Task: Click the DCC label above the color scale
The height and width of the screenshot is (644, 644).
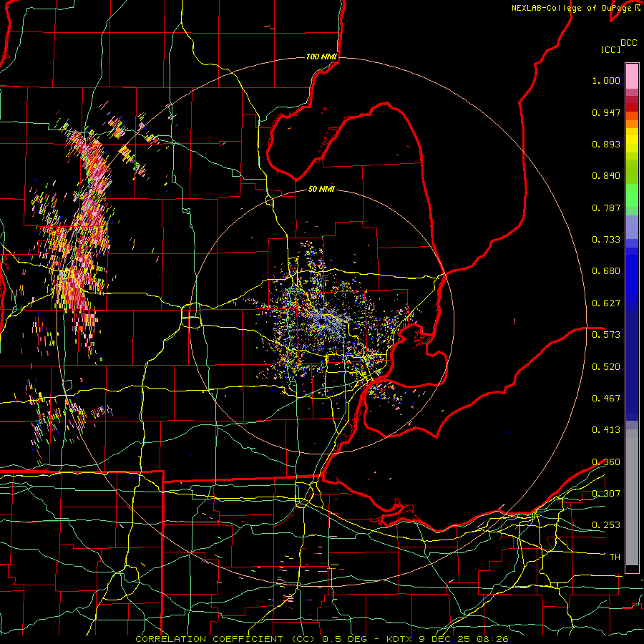Action: (x=628, y=43)
